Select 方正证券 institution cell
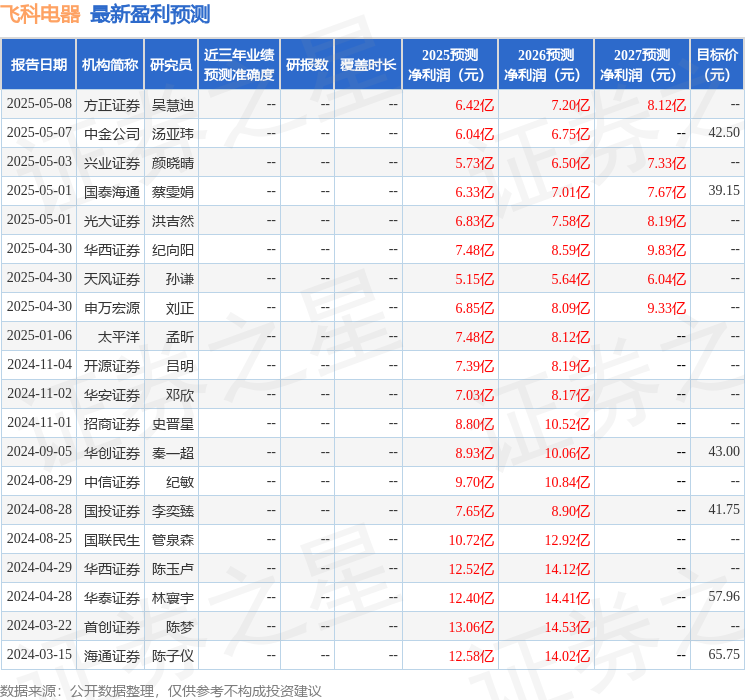 coord(112,105)
